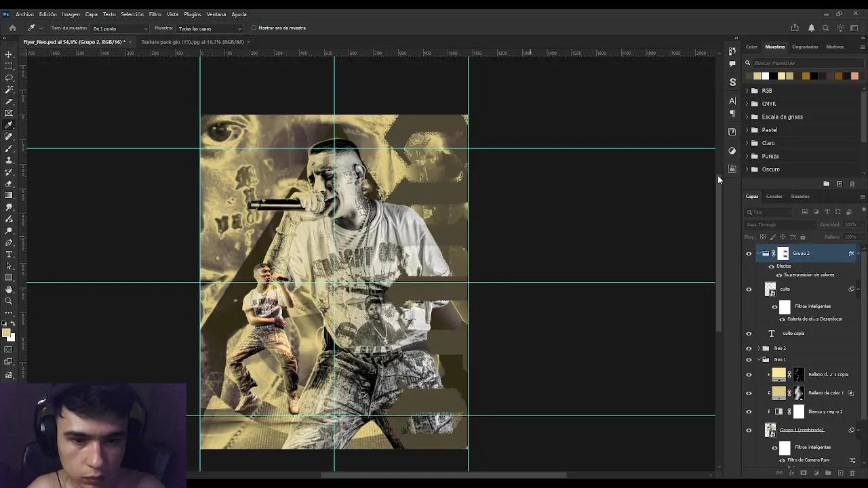Open the Tam. de muestra dropdown
The height and width of the screenshot is (488, 868).
click(x=120, y=28)
